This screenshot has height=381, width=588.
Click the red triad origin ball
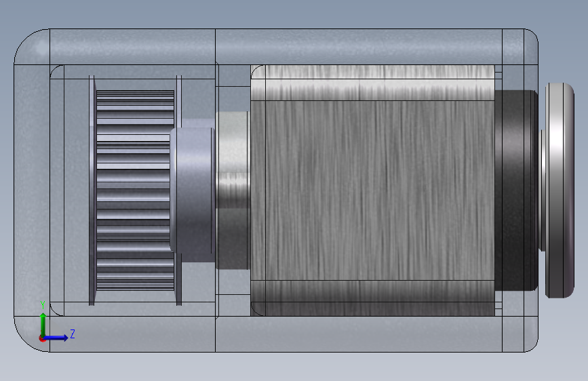42,338
